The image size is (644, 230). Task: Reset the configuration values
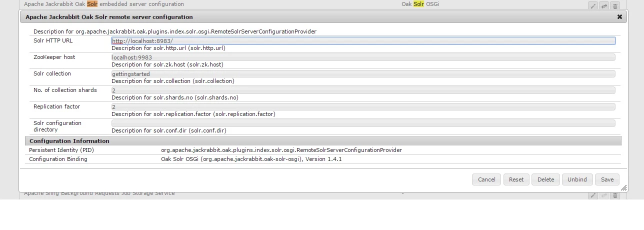(x=516, y=179)
